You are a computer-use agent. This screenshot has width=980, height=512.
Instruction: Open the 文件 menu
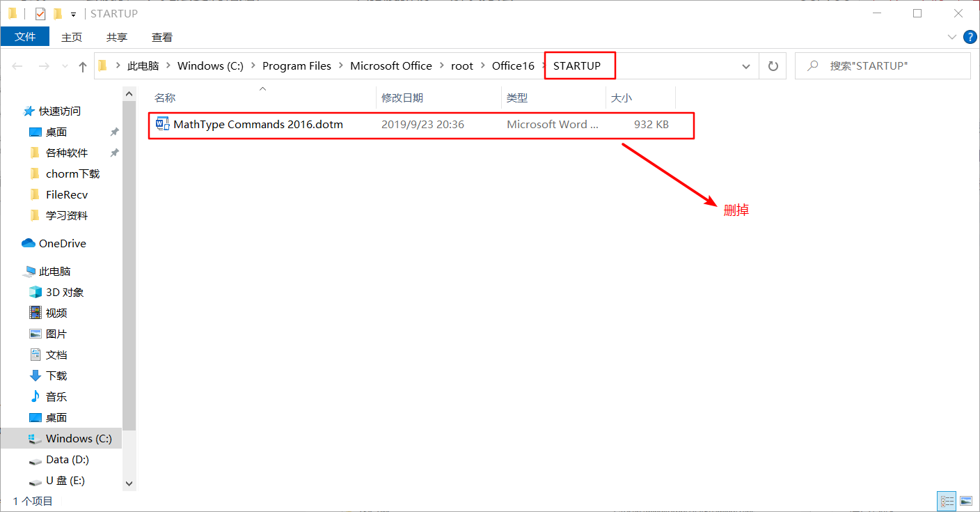[25, 37]
